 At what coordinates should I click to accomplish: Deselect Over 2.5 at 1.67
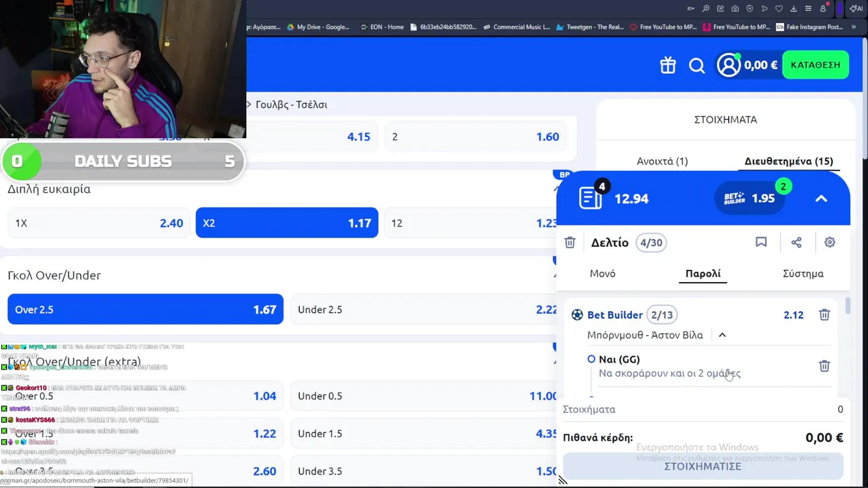click(x=145, y=310)
